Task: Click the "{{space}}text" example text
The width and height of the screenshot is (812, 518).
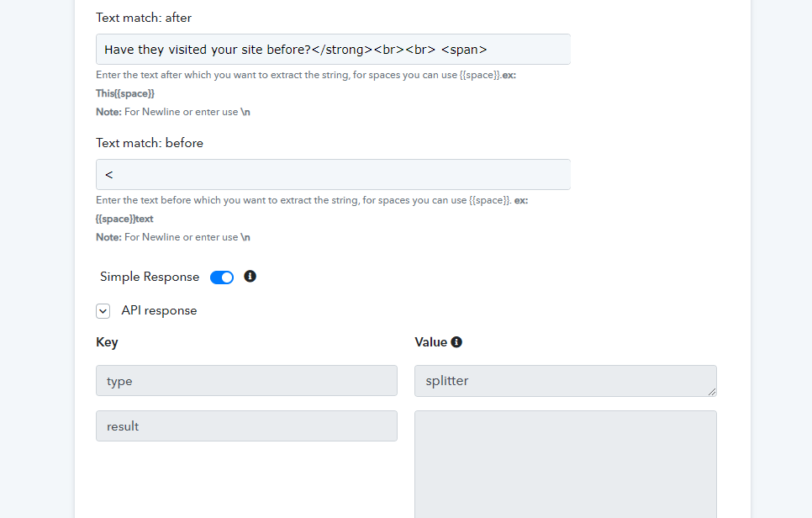Action: 125,219
